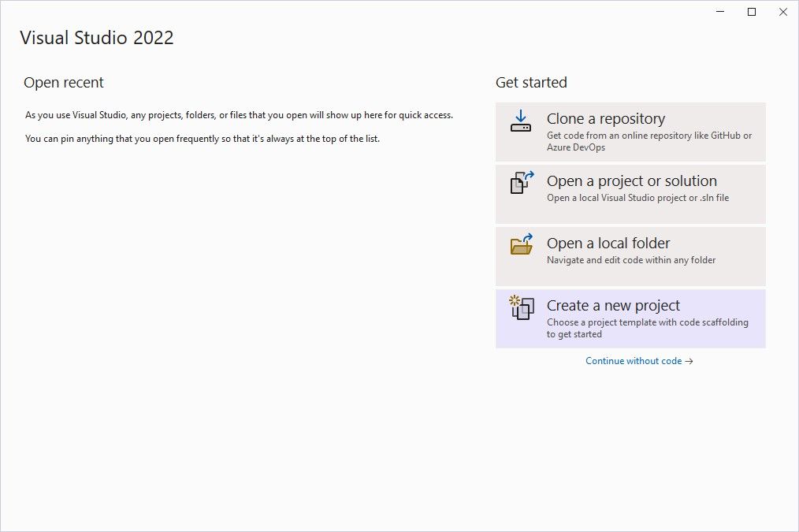Click the open local folder icon with arrow
799x532 pixels.
pyautogui.click(x=520, y=246)
